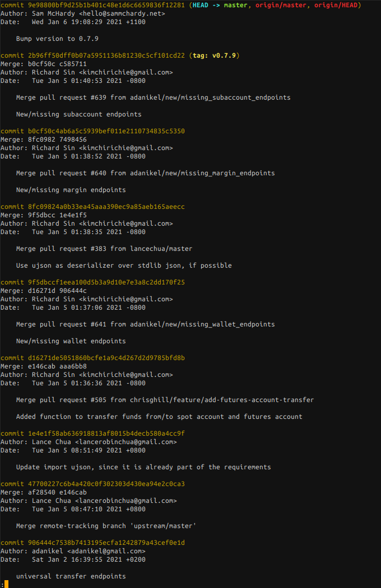
Task: Click the pull request #505 merge message
Action: pos(165,400)
